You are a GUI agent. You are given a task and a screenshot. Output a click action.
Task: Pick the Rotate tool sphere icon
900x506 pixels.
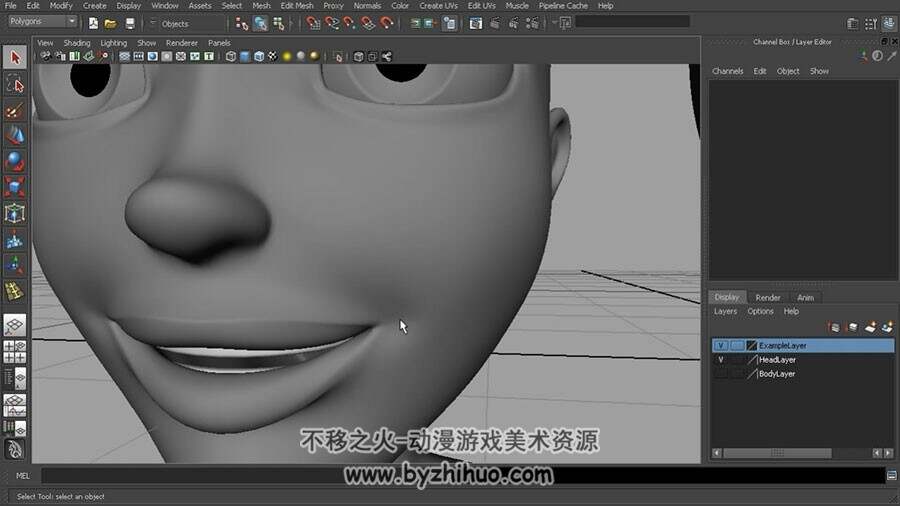click(x=15, y=161)
